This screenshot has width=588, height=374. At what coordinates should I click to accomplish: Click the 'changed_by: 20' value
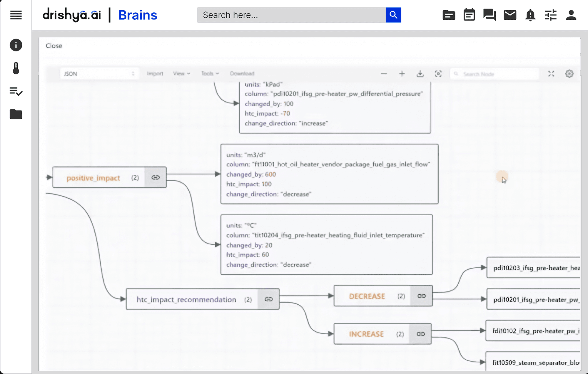(x=249, y=245)
